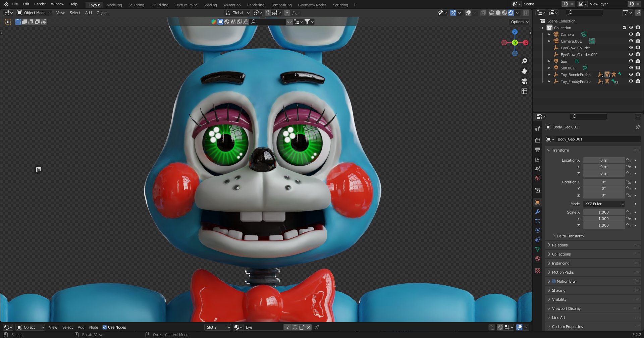Disable Sun.001 in renders
Image resolution: width=644 pixels, height=338 pixels.
point(638,68)
